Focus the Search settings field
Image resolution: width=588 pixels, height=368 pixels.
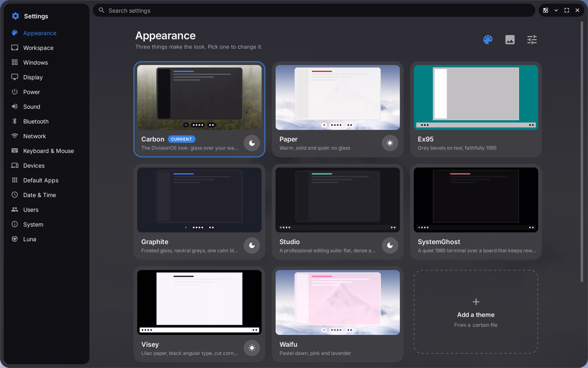314,10
